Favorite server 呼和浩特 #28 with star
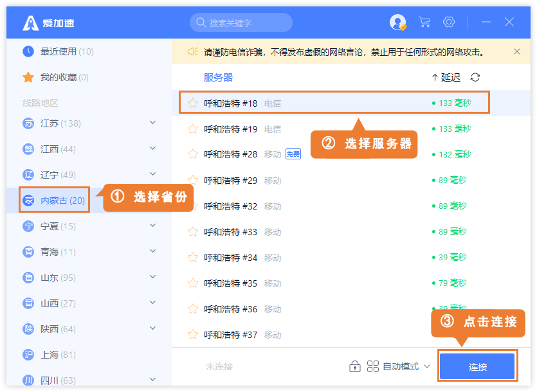 [x=193, y=154]
